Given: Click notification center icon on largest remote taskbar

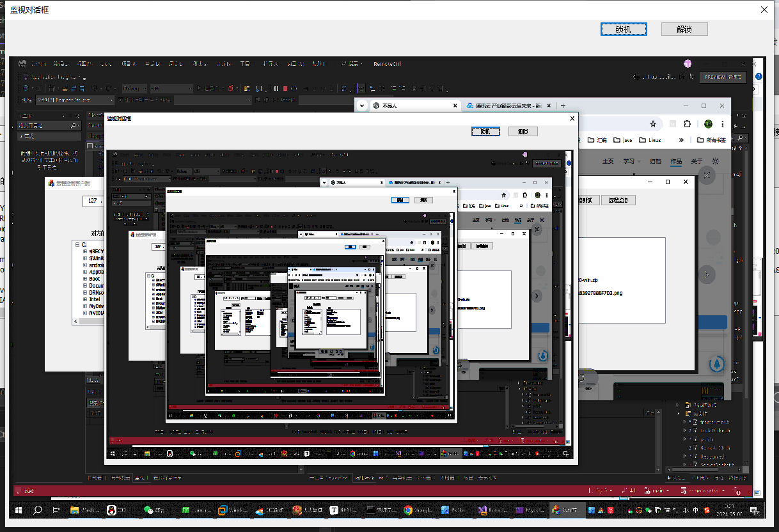Looking at the screenshot, I should coord(756,510).
